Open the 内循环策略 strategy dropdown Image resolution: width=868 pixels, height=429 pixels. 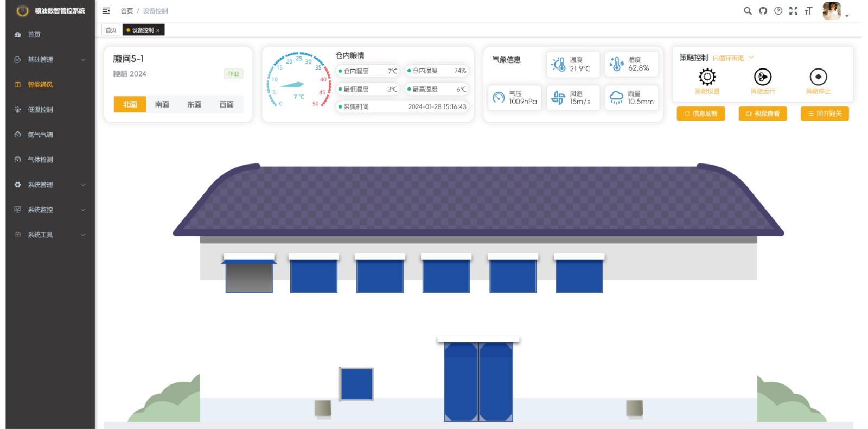point(732,58)
